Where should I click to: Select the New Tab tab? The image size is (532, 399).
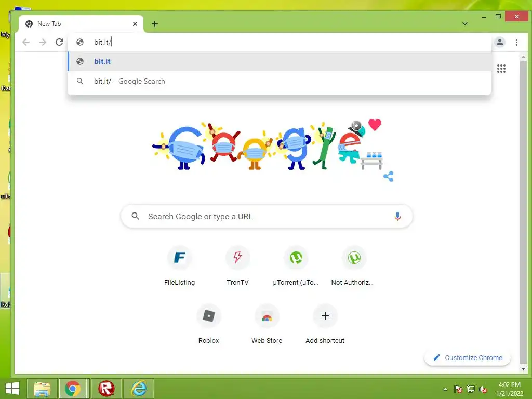(x=81, y=24)
